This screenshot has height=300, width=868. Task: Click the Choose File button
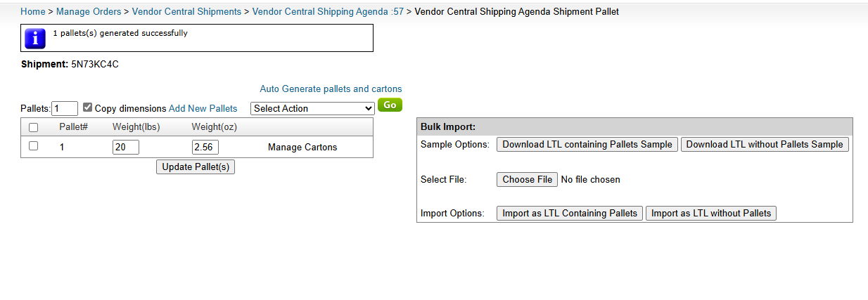(x=527, y=179)
